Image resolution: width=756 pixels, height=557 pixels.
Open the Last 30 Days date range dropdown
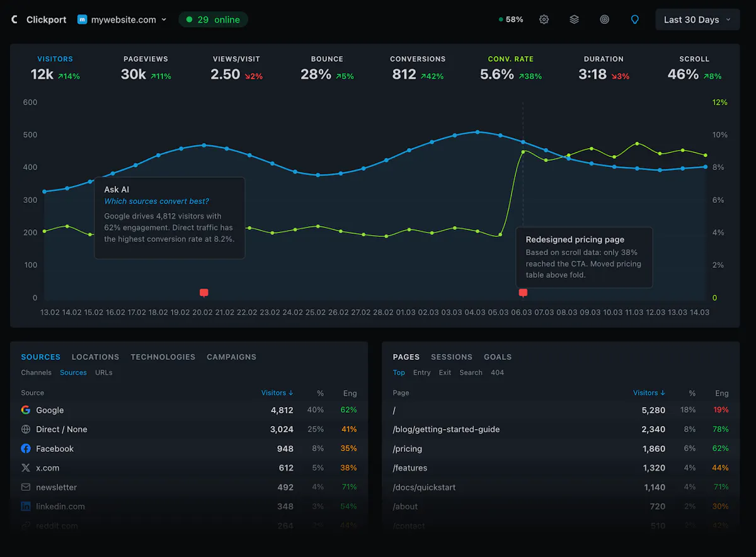pos(697,20)
